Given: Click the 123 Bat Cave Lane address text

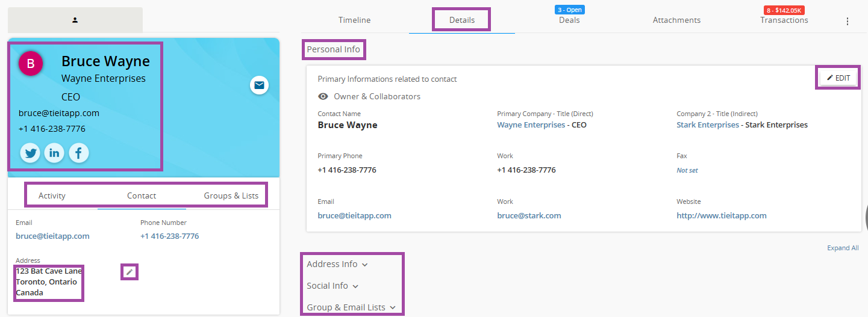Looking at the screenshot, I should [x=49, y=271].
